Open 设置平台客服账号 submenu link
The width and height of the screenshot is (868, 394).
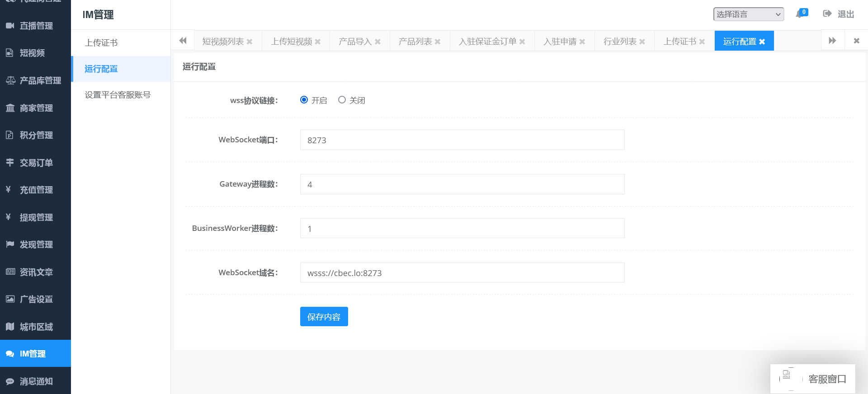pos(118,95)
